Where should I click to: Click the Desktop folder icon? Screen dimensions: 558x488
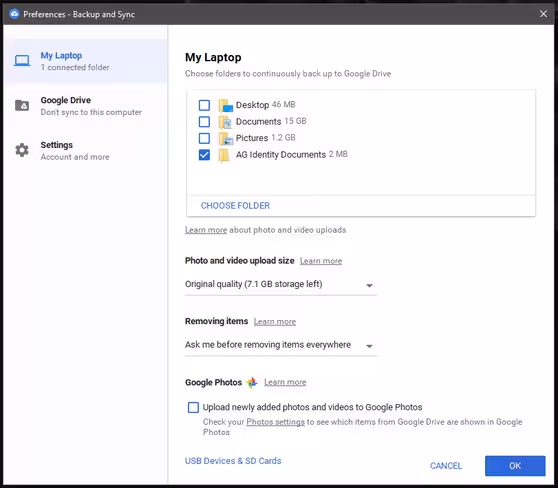[225, 105]
